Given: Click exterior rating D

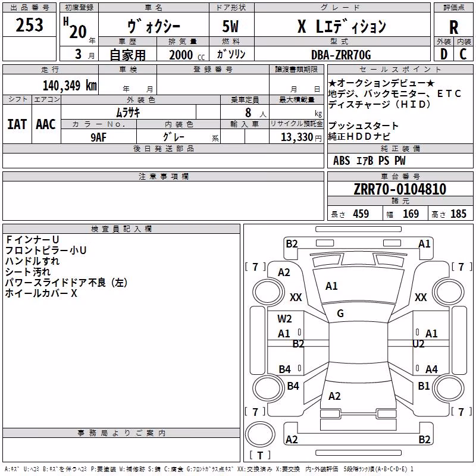Looking at the screenshot, I should pyautogui.click(x=444, y=54).
